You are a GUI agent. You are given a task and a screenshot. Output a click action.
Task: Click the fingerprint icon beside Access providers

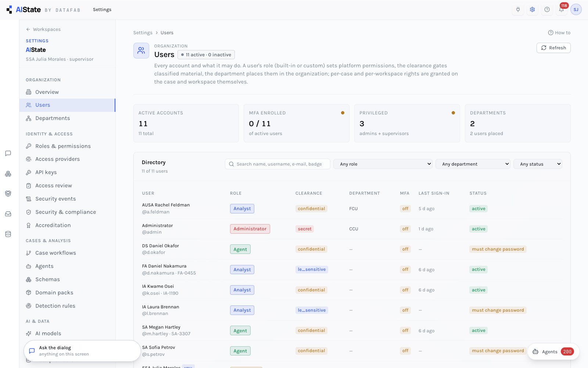click(29, 159)
